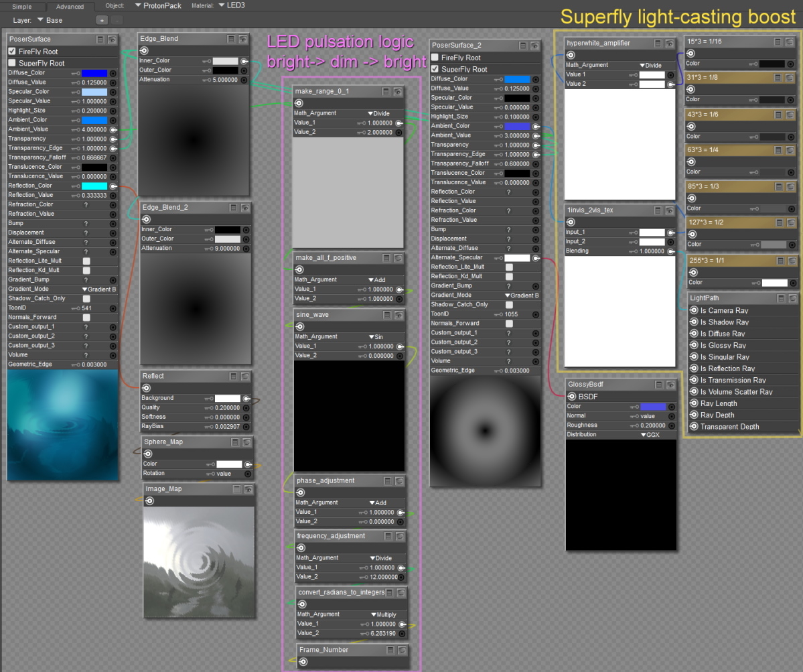Click the BSDF output socket on GlossyBsdf
Image resolution: width=803 pixels, height=672 pixels.
[571, 397]
